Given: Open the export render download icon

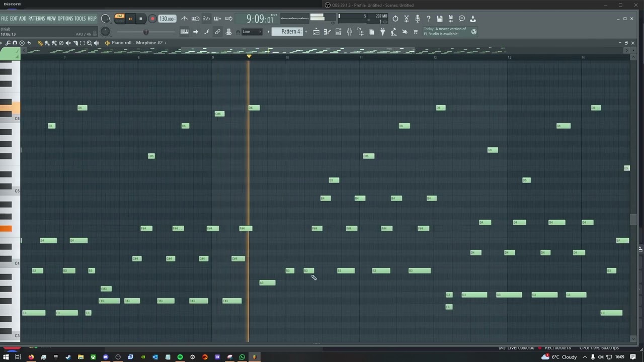Looking at the screenshot, I should click(x=473, y=19).
